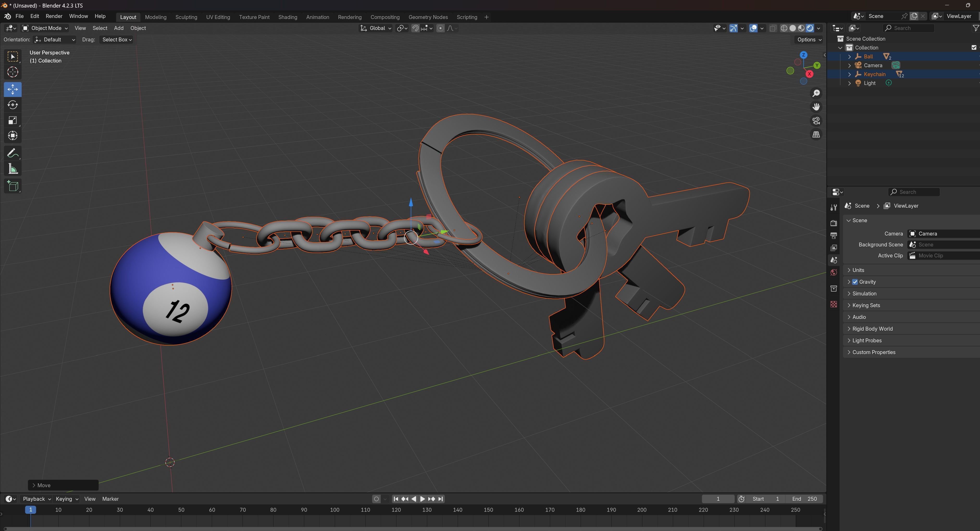Viewport: 980px width, 531px height.
Task: Toggle snapping magnet in header
Action: [415, 28]
